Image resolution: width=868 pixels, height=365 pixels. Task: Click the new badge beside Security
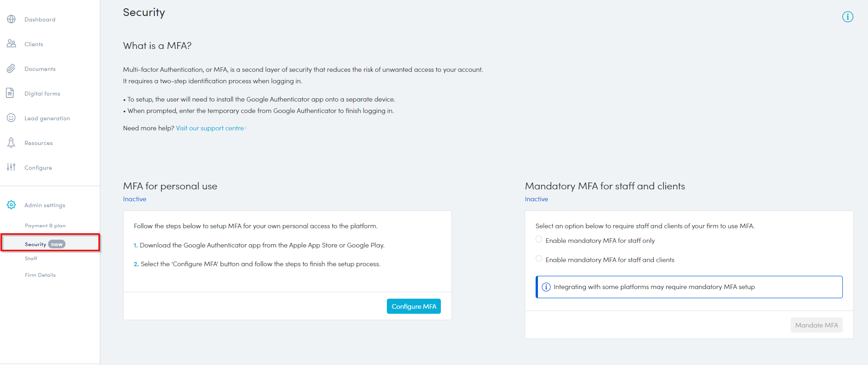[x=57, y=244]
